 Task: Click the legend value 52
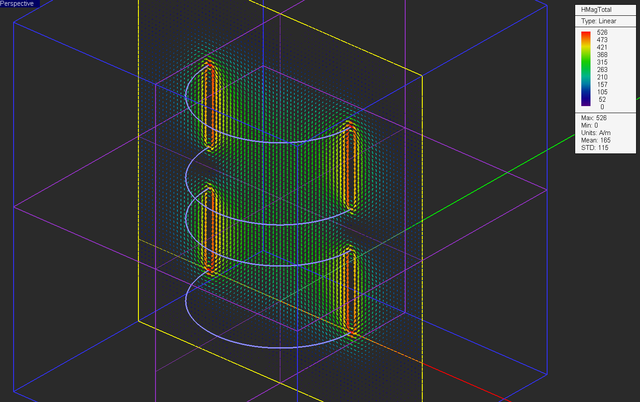(602, 100)
